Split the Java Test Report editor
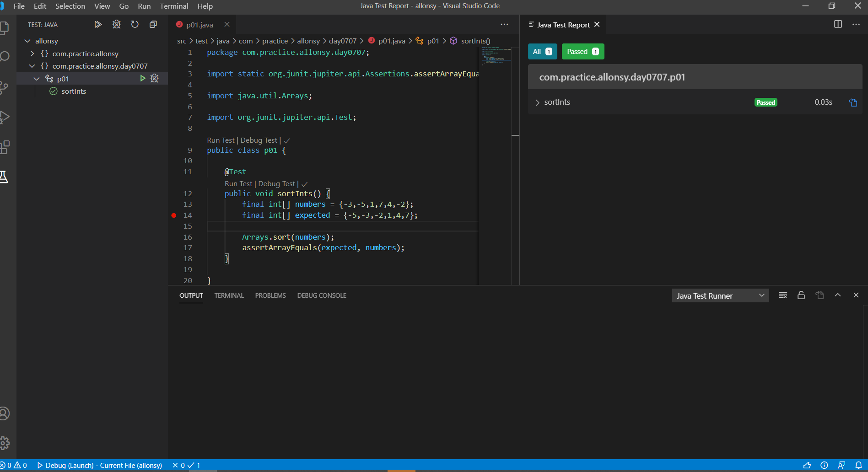Image resolution: width=868 pixels, height=472 pixels. click(x=838, y=24)
